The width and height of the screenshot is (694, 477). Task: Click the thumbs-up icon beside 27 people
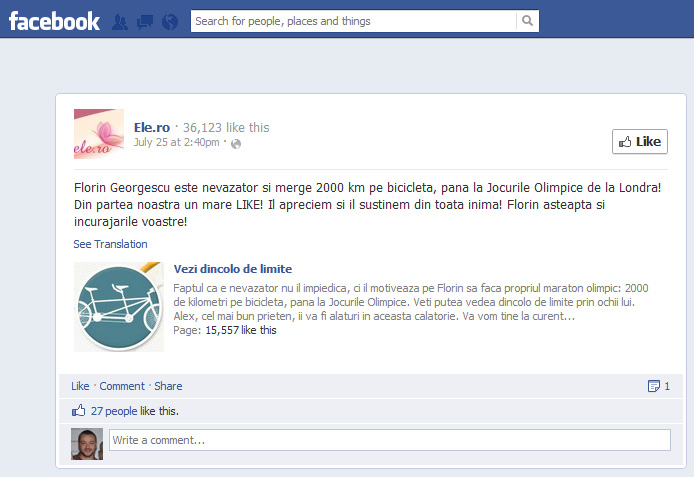78,411
